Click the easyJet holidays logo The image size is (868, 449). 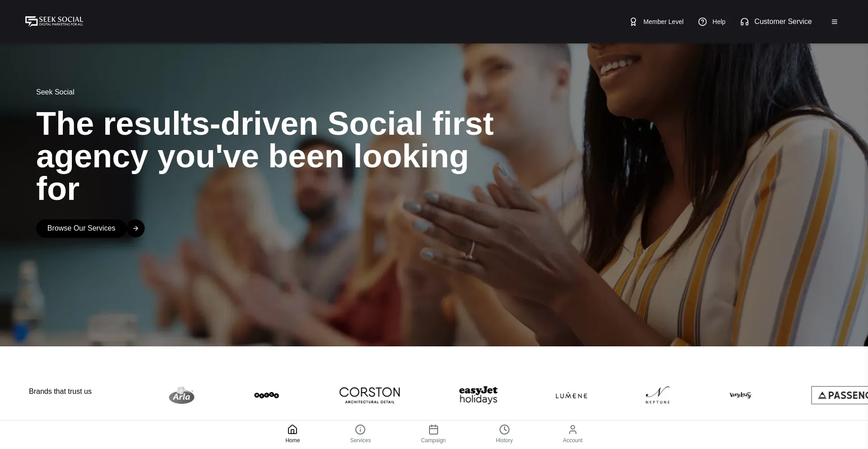pos(478,395)
